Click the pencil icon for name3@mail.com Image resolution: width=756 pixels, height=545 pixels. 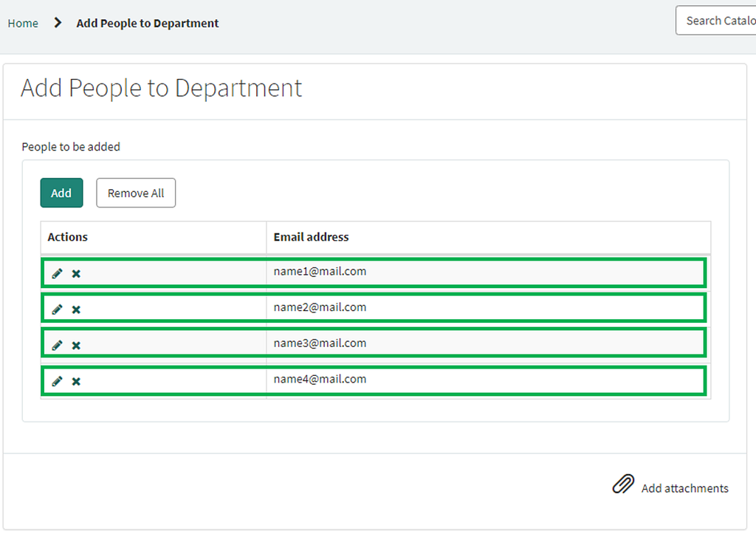[x=57, y=345]
